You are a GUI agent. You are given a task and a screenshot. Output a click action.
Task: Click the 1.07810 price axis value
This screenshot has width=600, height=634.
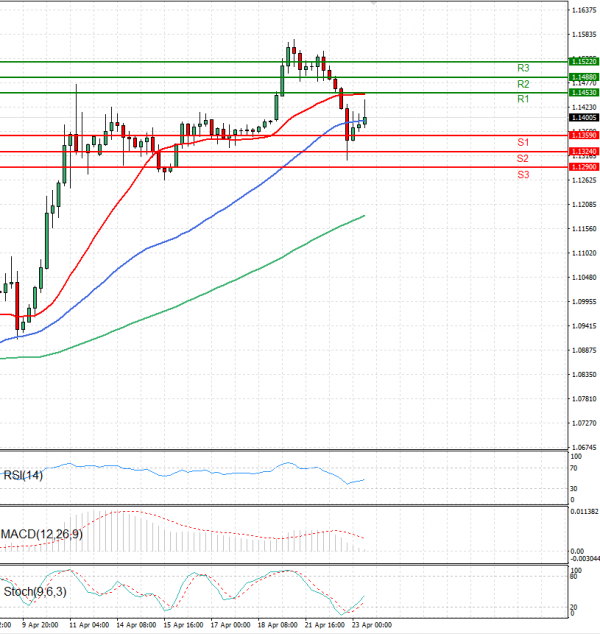click(x=584, y=399)
